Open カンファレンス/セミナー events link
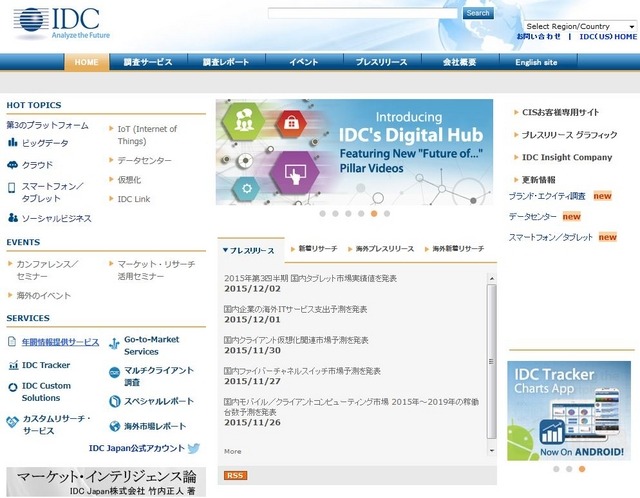Image resolution: width=640 pixels, height=498 pixels. (x=47, y=270)
